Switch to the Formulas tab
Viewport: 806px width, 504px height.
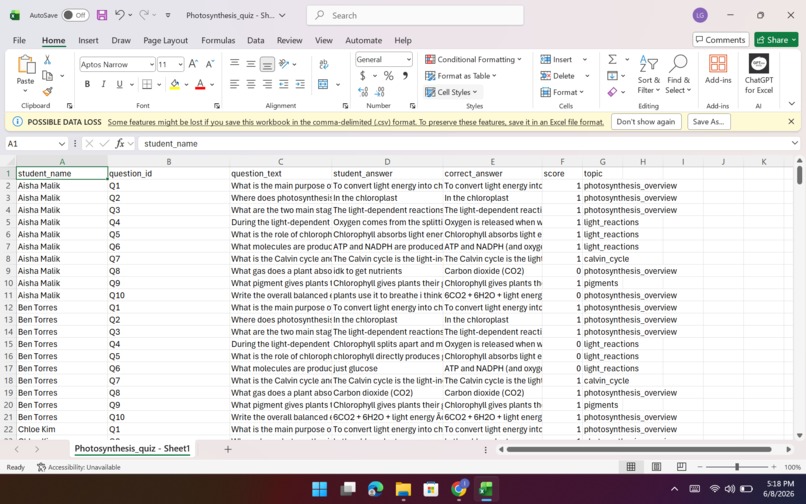pyautogui.click(x=218, y=40)
